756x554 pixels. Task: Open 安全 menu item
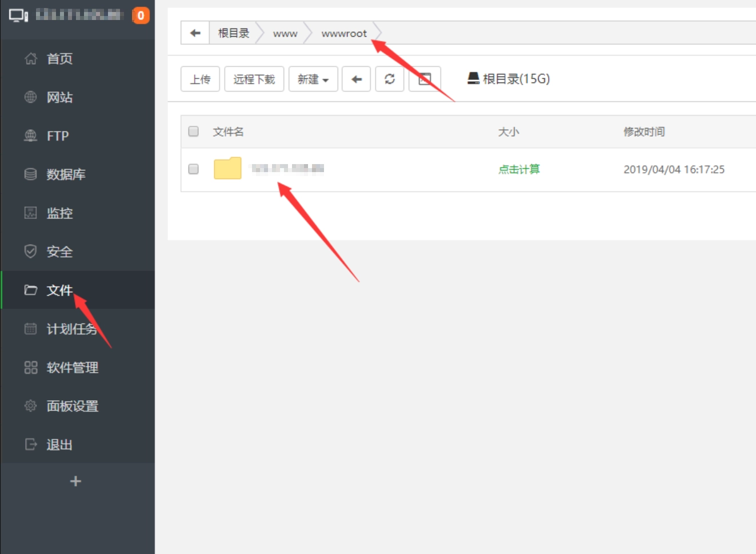tap(59, 252)
